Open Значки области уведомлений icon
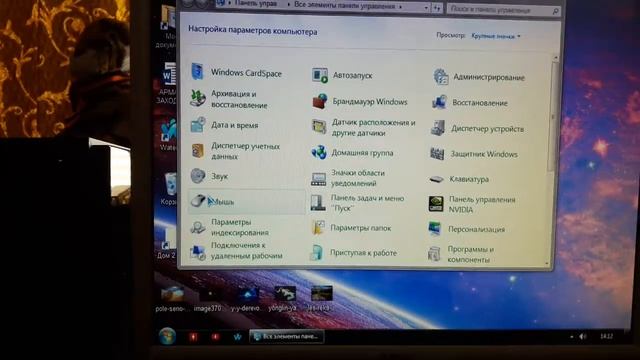The image size is (640, 360). click(318, 178)
